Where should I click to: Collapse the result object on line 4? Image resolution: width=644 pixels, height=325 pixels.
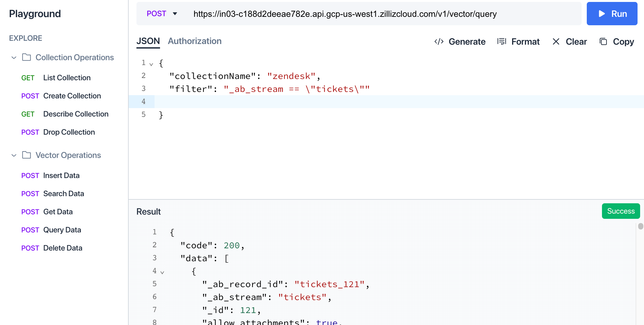pyautogui.click(x=162, y=272)
